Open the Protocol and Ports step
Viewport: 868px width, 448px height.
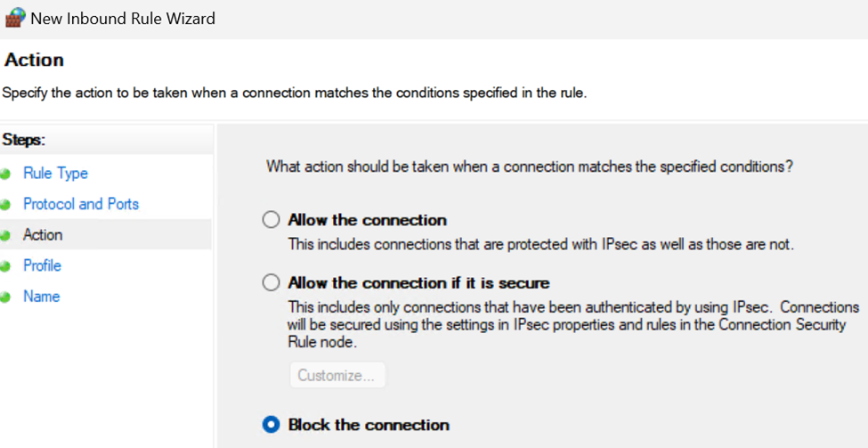point(81,204)
